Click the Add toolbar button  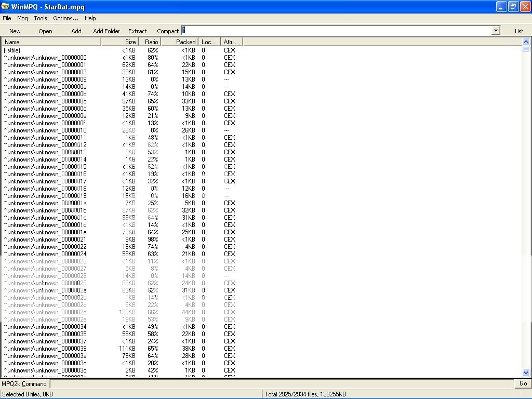(x=76, y=31)
